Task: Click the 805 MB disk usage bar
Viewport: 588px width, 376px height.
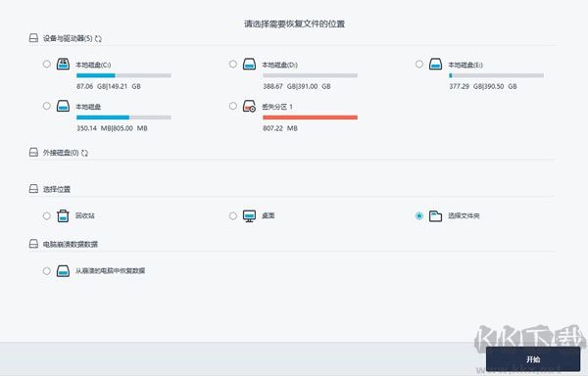Action: coord(123,117)
